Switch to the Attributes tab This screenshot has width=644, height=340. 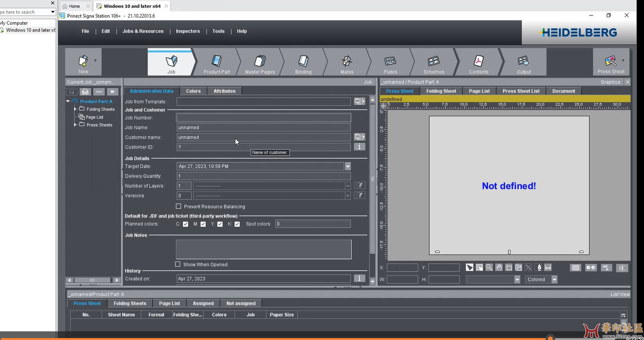click(x=225, y=91)
